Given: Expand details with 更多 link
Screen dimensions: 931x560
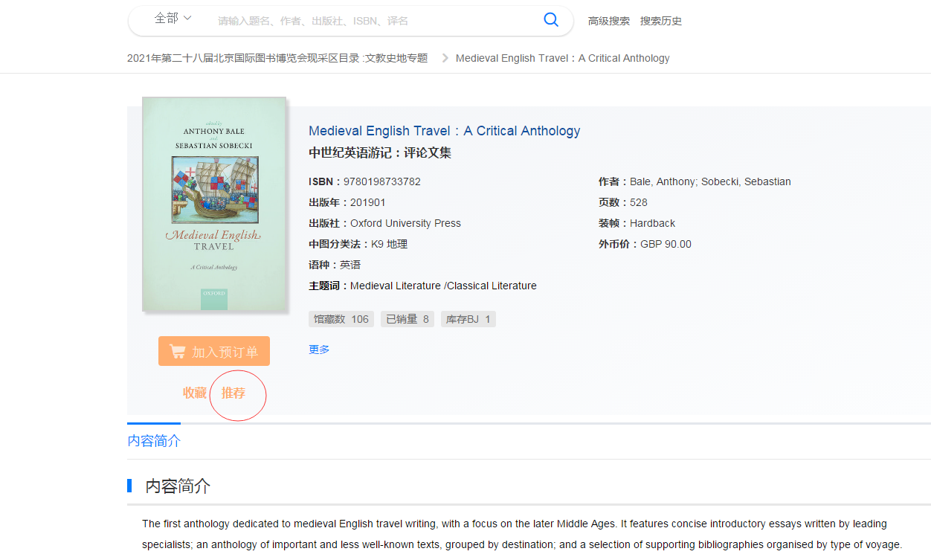Looking at the screenshot, I should pyautogui.click(x=319, y=350).
